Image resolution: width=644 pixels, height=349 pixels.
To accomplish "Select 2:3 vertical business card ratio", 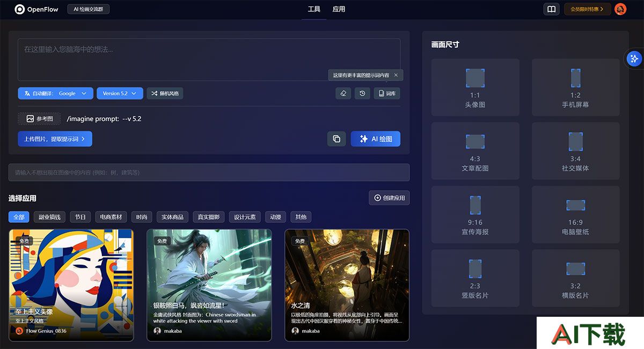I will tap(475, 278).
